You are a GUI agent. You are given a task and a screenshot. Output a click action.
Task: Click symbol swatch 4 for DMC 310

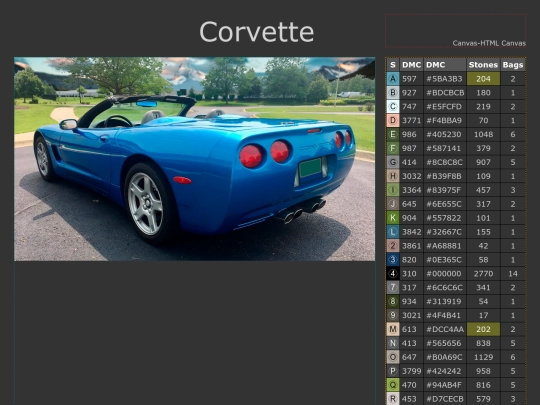pyautogui.click(x=393, y=273)
